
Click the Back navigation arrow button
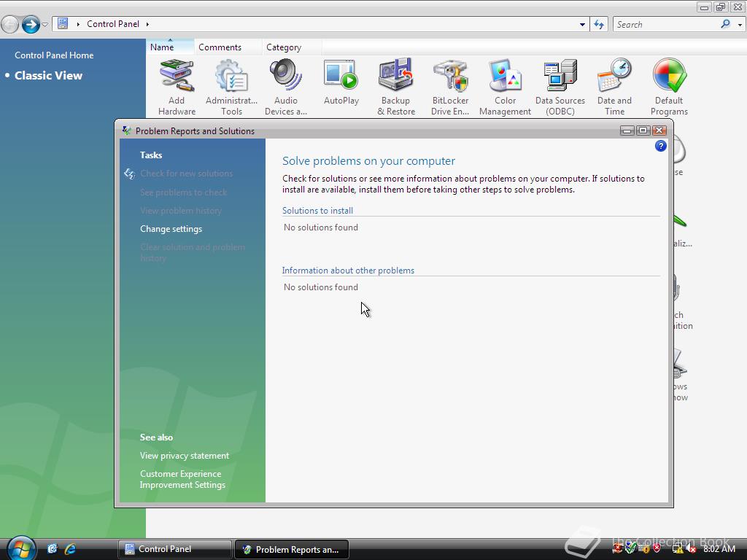[x=10, y=24]
